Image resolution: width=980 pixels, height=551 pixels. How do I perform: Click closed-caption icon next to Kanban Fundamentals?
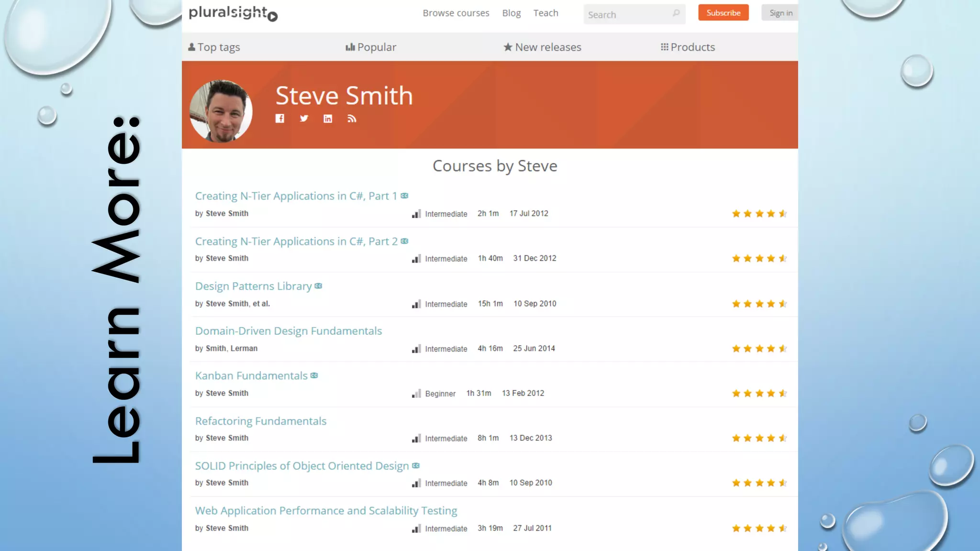tap(314, 375)
